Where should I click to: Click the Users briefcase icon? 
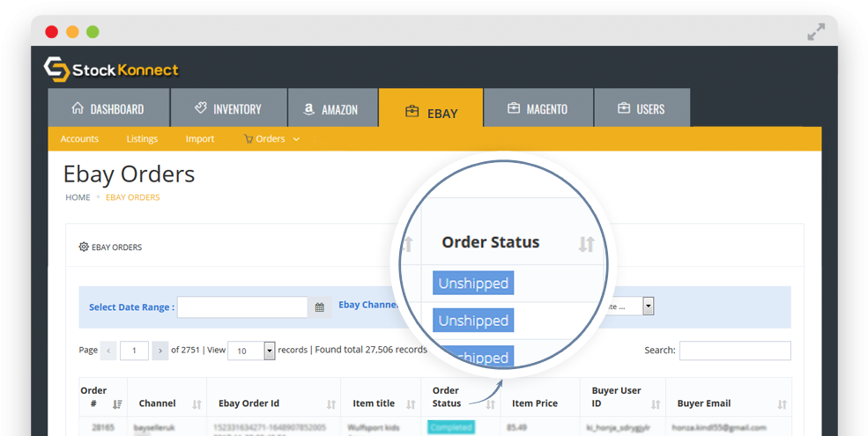[624, 108]
